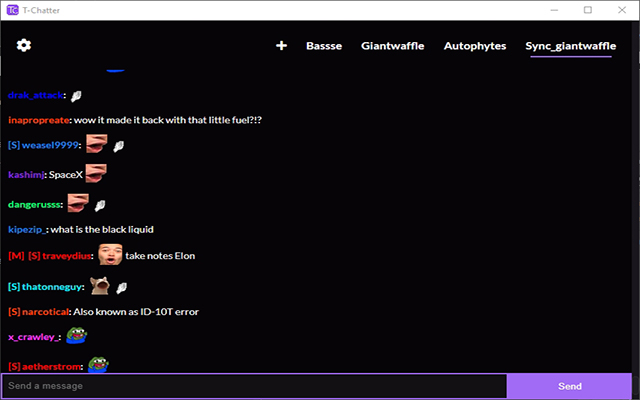Click the feather emote in thatonneguy's message
The width and height of the screenshot is (640, 400).
(x=121, y=288)
